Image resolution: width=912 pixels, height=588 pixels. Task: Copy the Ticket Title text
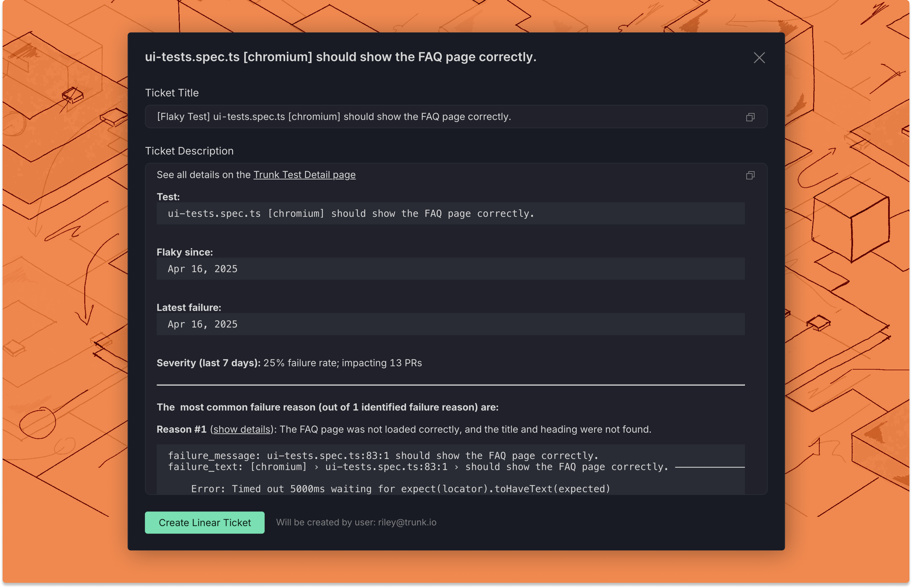click(x=750, y=117)
